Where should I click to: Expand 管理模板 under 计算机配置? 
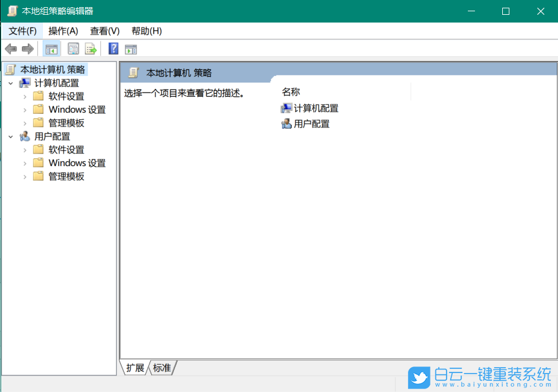point(26,123)
